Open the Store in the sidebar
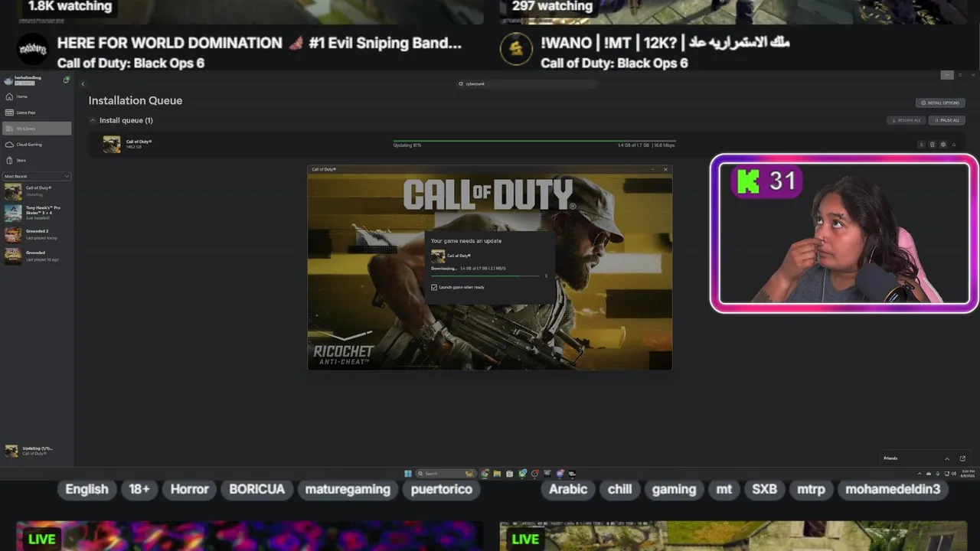This screenshot has height=551, width=980. pos(37,160)
